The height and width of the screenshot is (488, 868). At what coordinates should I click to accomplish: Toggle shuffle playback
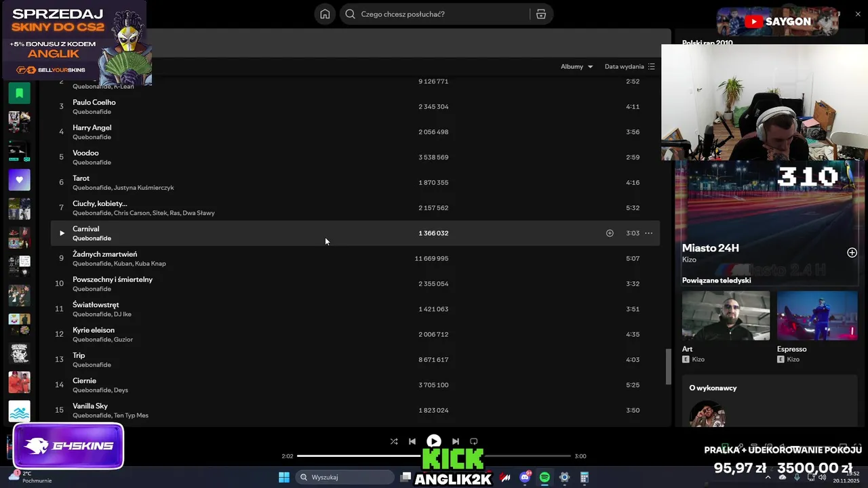click(394, 441)
